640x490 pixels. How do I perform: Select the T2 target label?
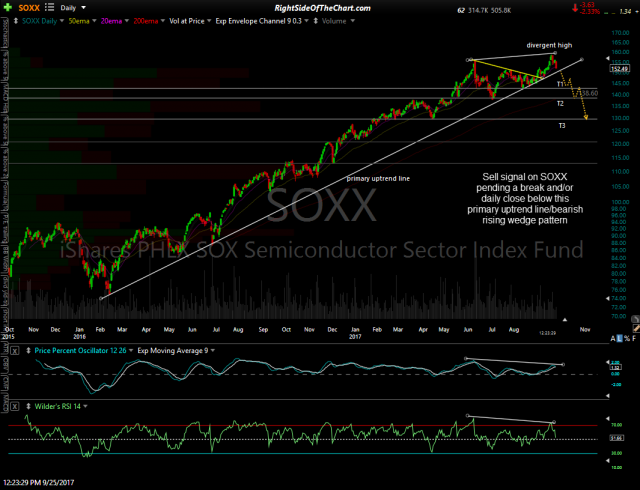(x=560, y=104)
